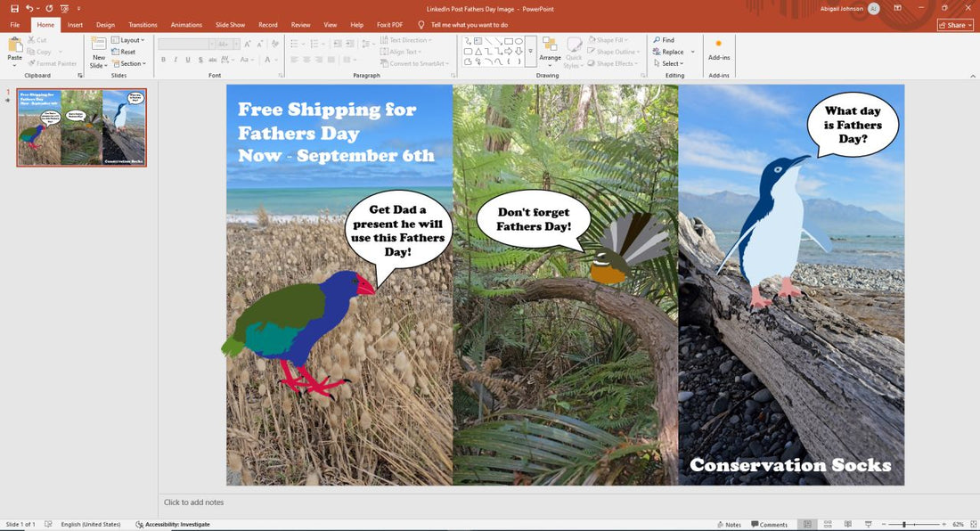This screenshot has width=980, height=531.
Task: Switch to the Slide Show tab
Action: [x=230, y=25]
